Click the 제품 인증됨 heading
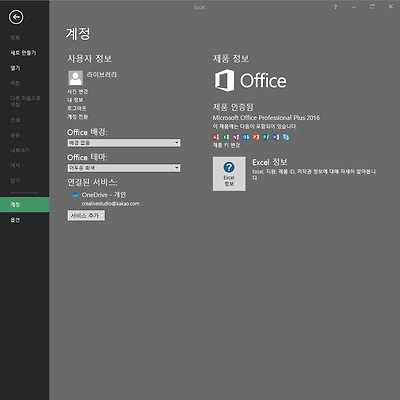 233,107
